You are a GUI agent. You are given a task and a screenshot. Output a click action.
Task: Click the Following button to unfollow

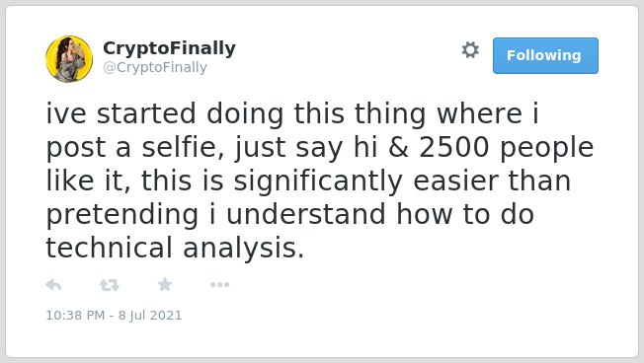coord(545,56)
